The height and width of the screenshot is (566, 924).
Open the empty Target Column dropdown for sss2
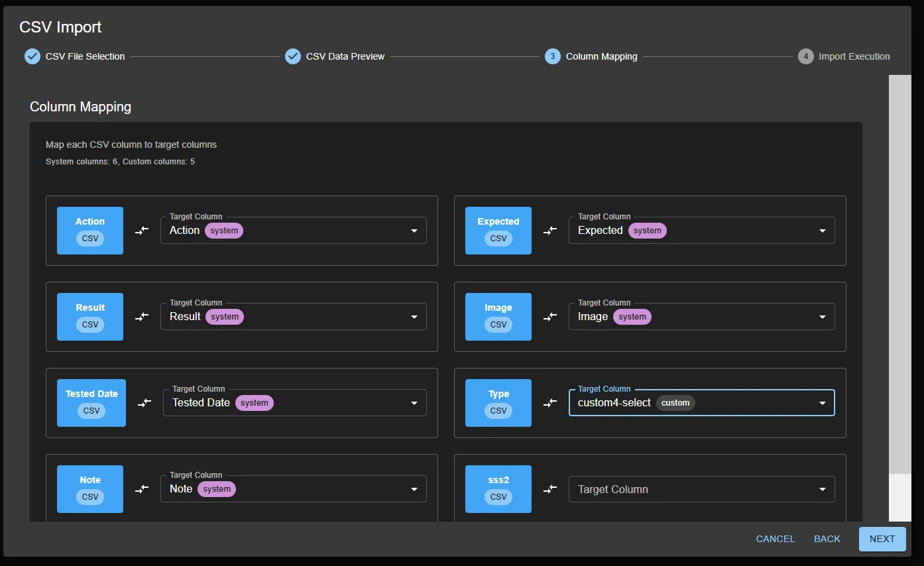[x=701, y=489]
